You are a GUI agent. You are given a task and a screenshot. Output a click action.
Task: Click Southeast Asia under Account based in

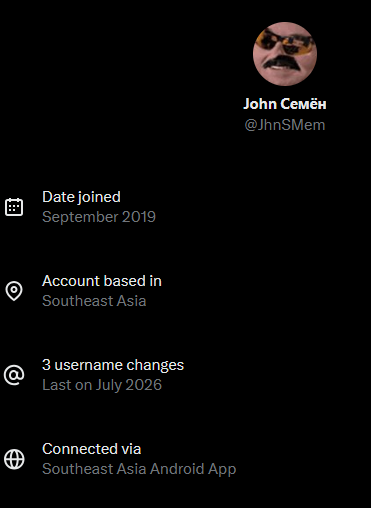(94, 301)
